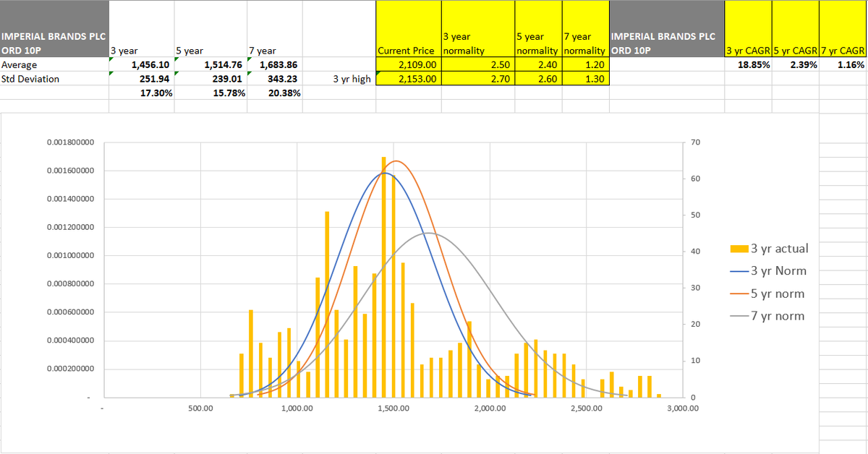Click the '3 yr high' label cell
Screen dimensions: 868x454
339,79
